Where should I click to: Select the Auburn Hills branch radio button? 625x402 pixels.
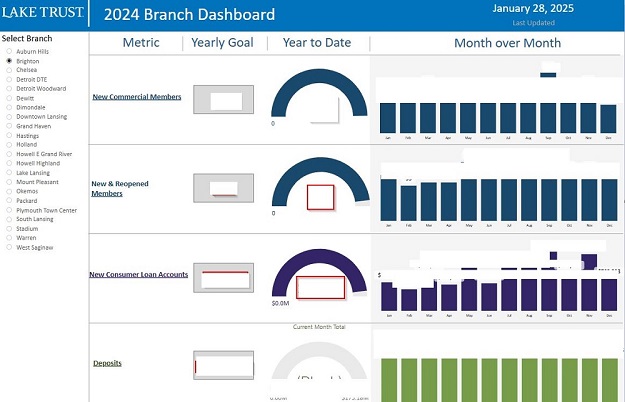click(x=9, y=51)
